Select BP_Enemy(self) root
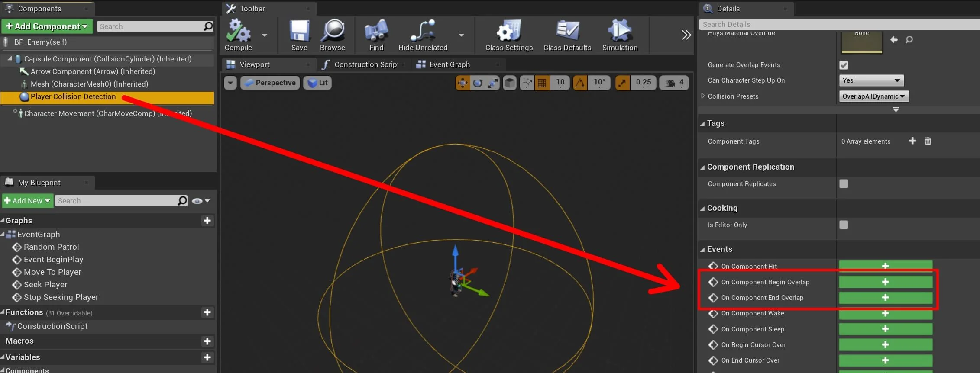This screenshot has width=980, height=373. 107,42
